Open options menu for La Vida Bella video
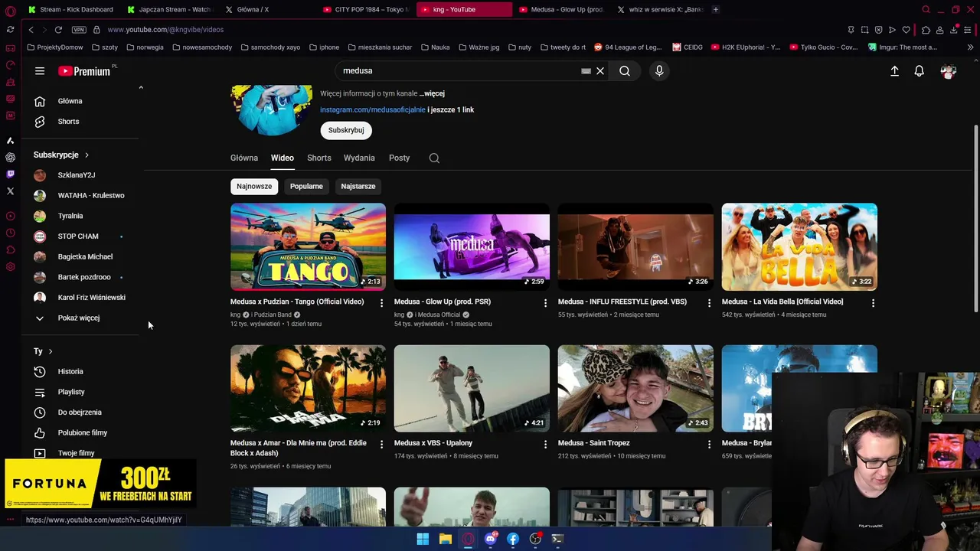980x551 pixels. point(873,303)
